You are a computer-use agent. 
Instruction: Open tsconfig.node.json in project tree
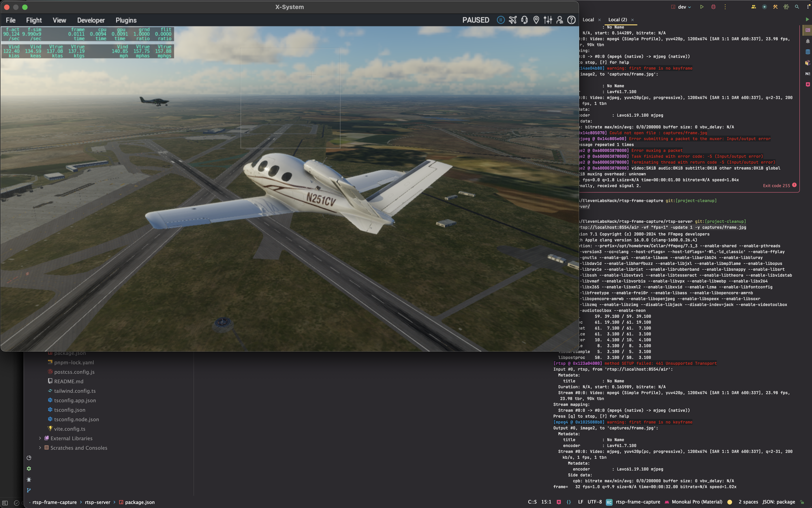click(76, 419)
